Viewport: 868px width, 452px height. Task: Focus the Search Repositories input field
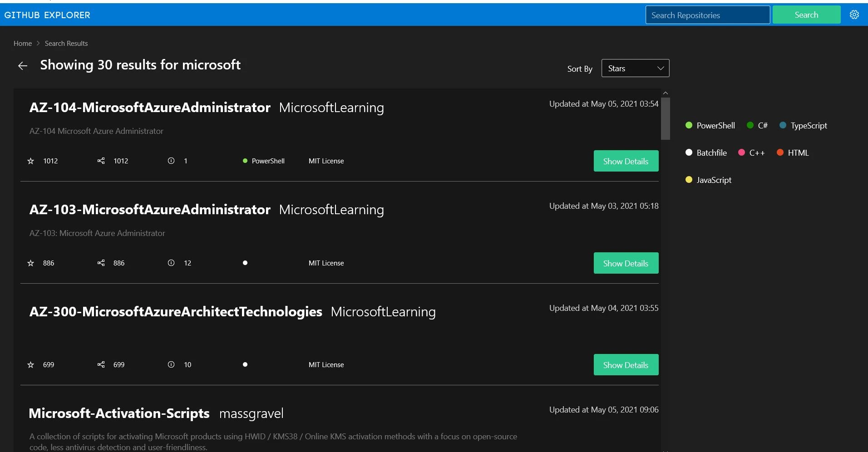coord(707,15)
